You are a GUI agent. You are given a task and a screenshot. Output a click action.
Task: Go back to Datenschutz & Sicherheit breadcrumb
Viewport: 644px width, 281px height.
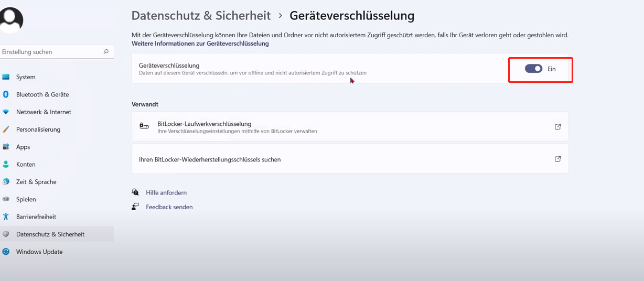point(201,16)
